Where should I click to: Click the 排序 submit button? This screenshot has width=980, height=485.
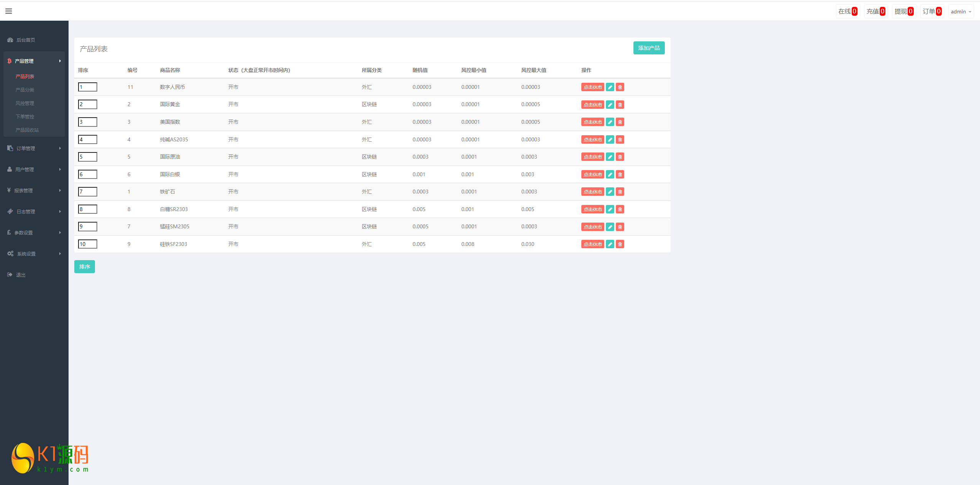point(85,267)
